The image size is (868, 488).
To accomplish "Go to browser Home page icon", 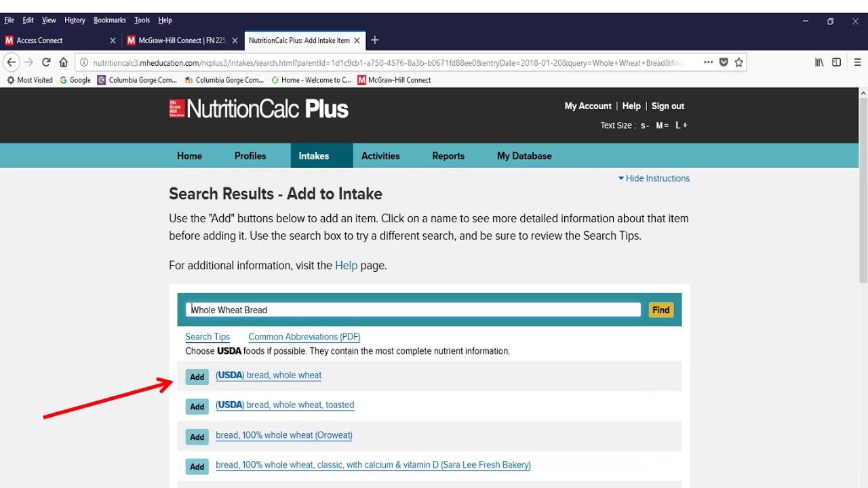I will pyautogui.click(x=63, y=62).
